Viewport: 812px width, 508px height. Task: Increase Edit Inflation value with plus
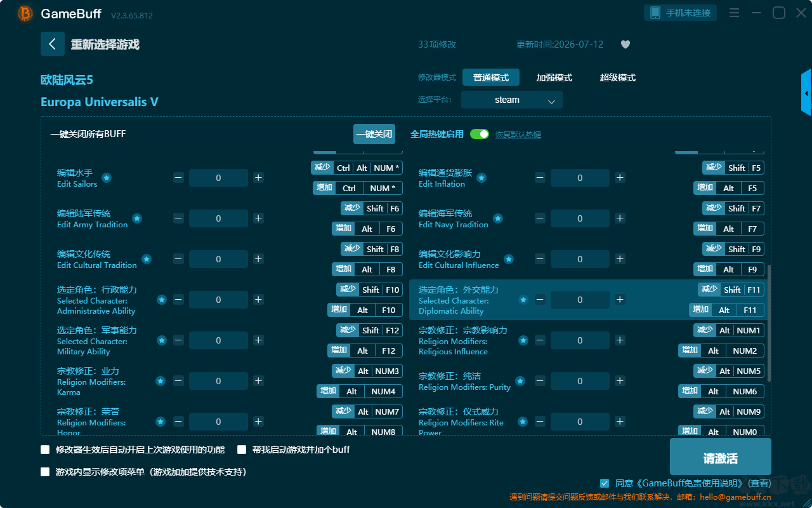[x=620, y=178]
